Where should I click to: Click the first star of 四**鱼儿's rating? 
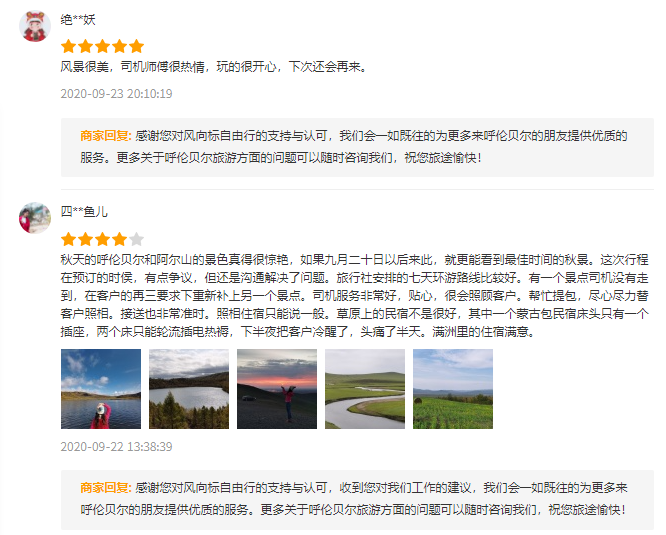[68, 239]
